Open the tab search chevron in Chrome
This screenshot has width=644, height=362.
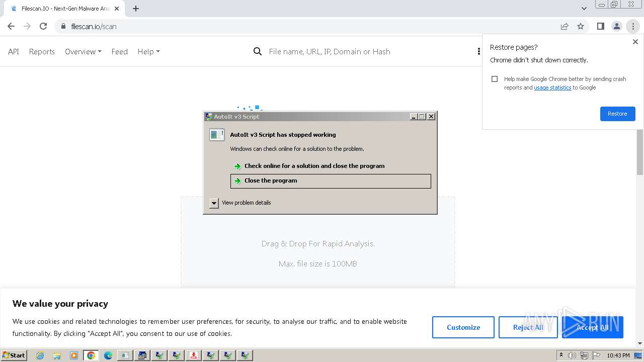pos(584,9)
